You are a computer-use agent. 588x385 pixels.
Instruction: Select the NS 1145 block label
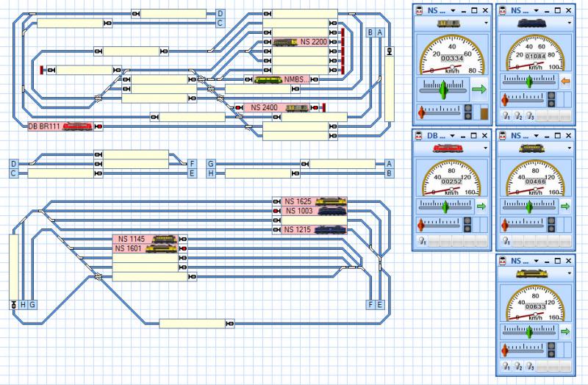pyautogui.click(x=131, y=240)
